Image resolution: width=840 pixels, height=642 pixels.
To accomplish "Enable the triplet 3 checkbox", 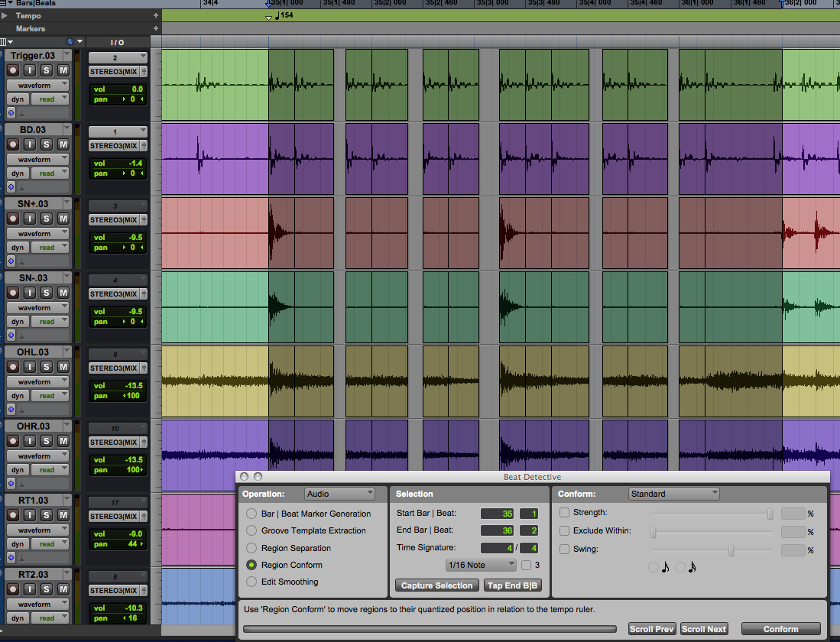I will coord(526,565).
